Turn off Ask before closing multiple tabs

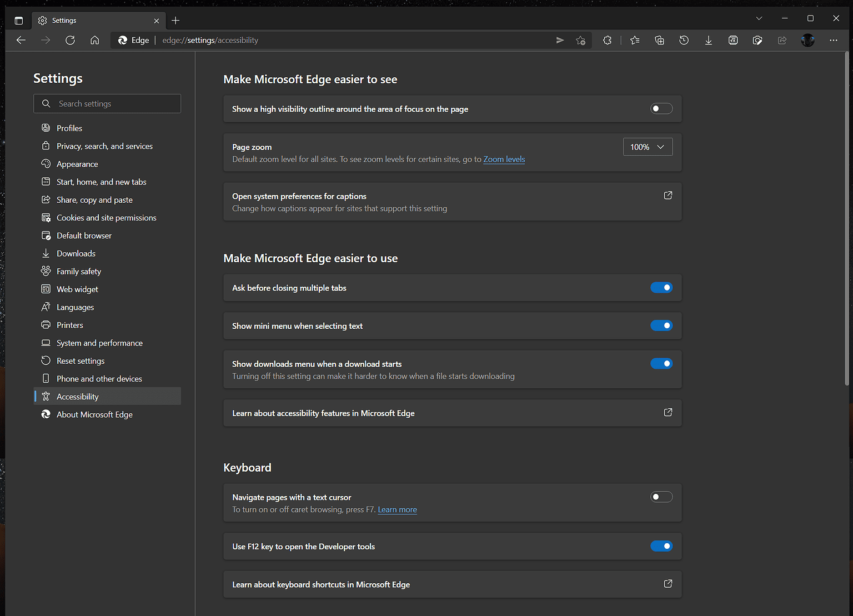coord(661,288)
